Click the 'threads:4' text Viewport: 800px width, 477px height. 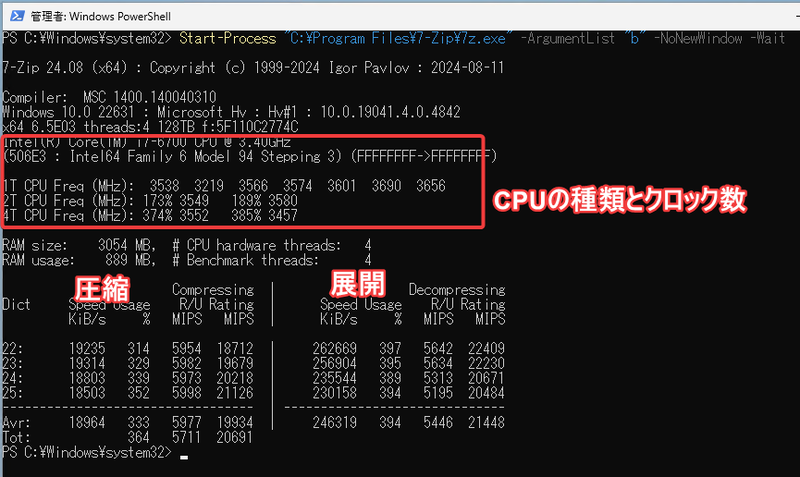116,127
